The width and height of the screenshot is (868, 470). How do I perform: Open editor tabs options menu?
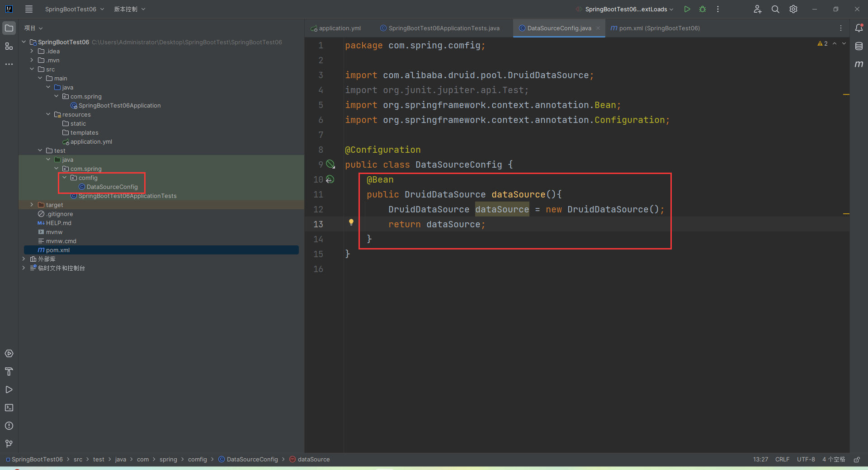841,28
